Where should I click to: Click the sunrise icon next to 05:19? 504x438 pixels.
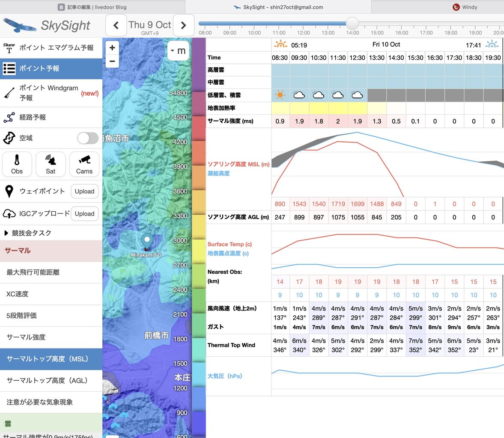[280, 44]
